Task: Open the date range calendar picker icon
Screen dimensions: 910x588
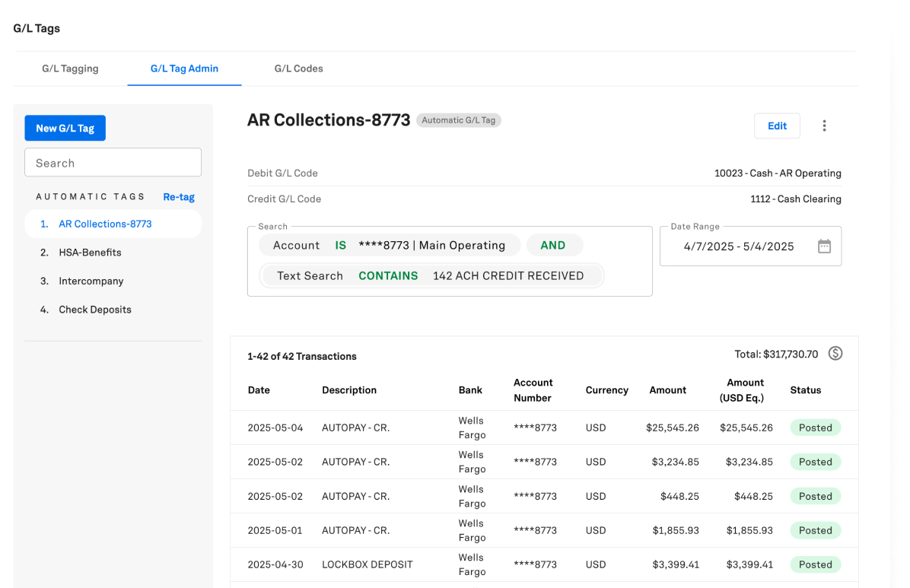Action: click(x=825, y=245)
